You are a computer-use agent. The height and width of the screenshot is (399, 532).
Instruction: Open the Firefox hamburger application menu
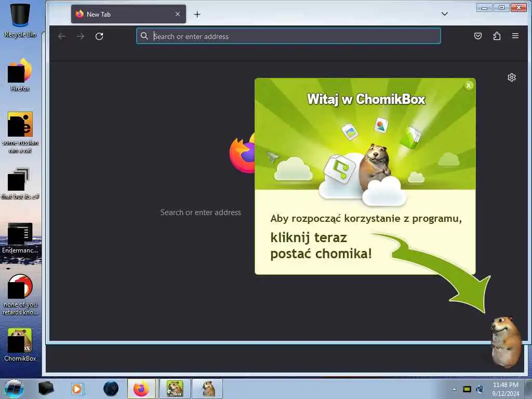click(x=515, y=36)
